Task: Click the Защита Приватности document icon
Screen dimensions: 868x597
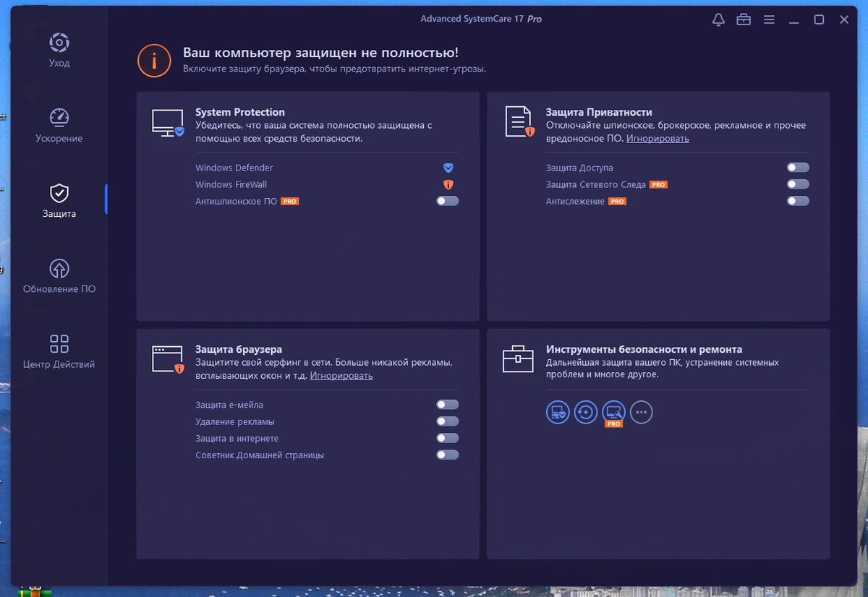Action: [519, 121]
